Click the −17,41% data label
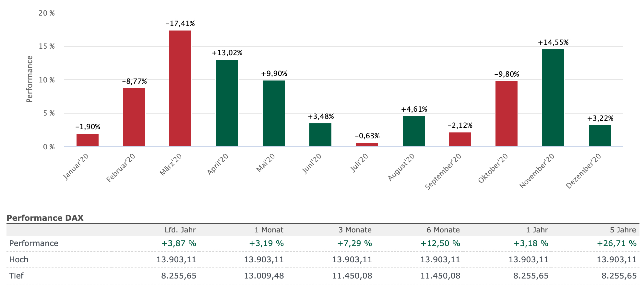The height and width of the screenshot is (285, 644). (180, 24)
